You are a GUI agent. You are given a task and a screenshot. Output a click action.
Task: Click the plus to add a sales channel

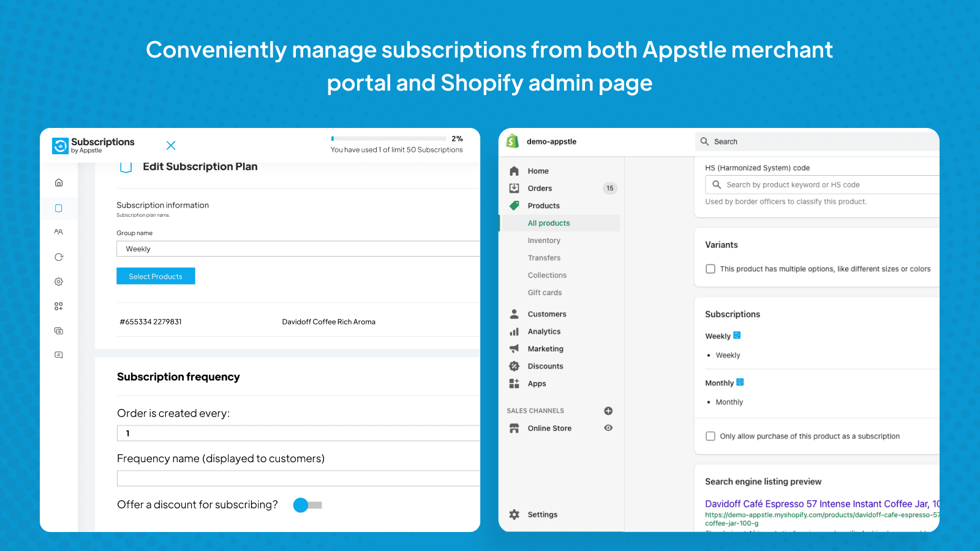[608, 410]
